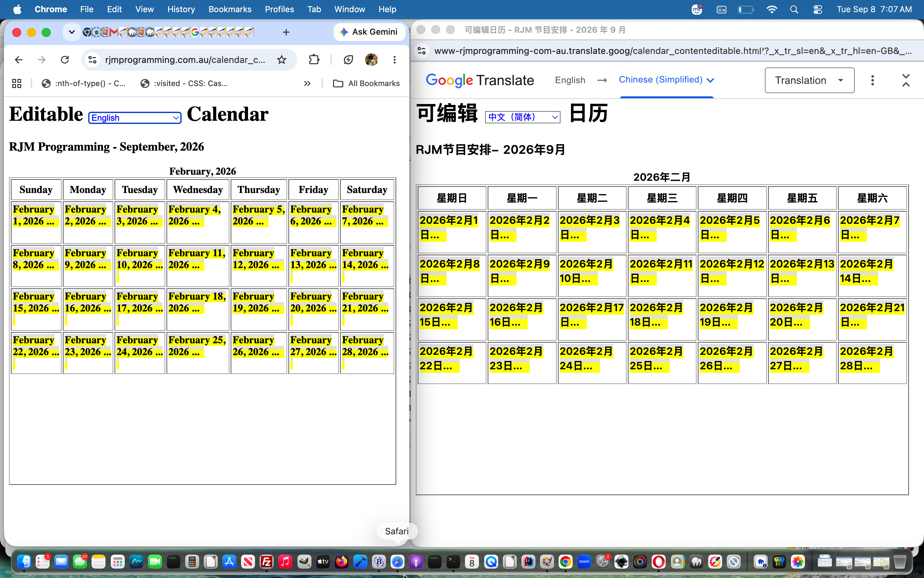924x578 pixels.
Task: Click the February 25, 2026 calendar cell
Action: [198, 353]
